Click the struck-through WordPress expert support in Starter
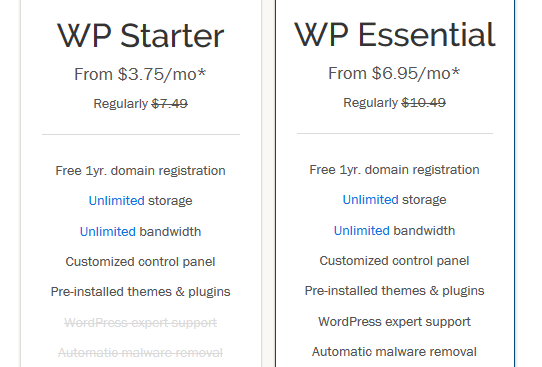 coord(140,323)
